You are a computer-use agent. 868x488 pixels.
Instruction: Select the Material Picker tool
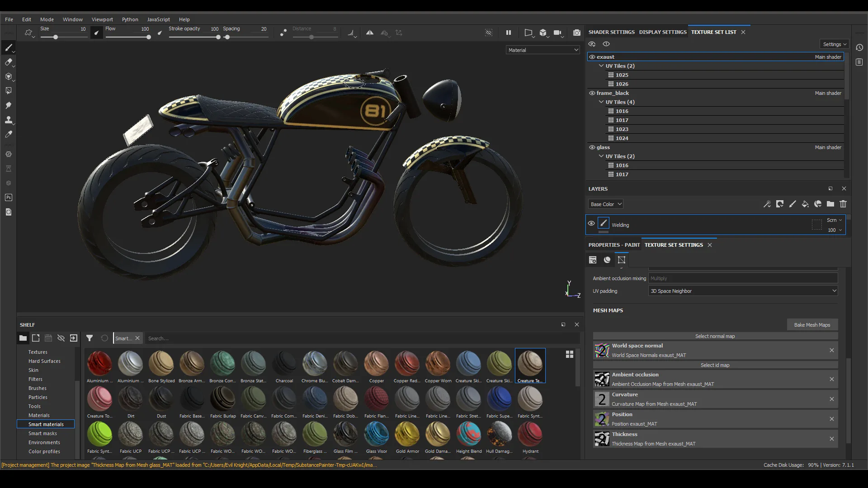click(x=8, y=134)
